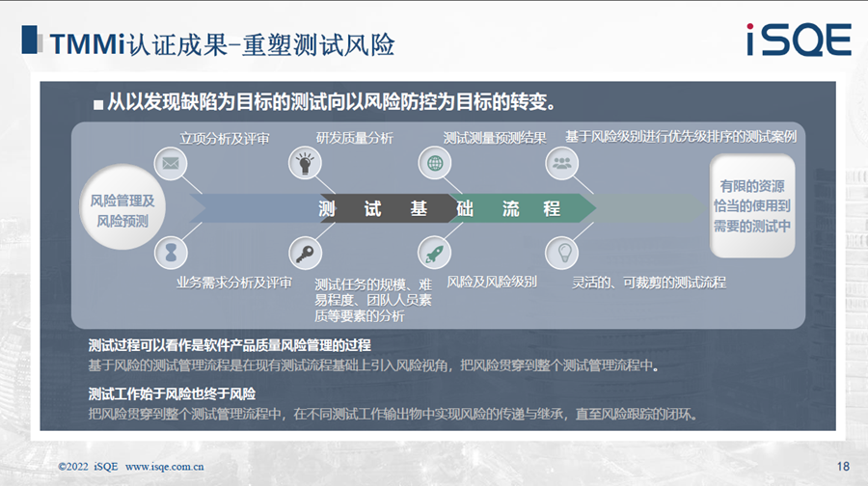Screen dimensions: 868x486
Task: Click the 风险管理及风险预测 circle
Action: point(122,209)
